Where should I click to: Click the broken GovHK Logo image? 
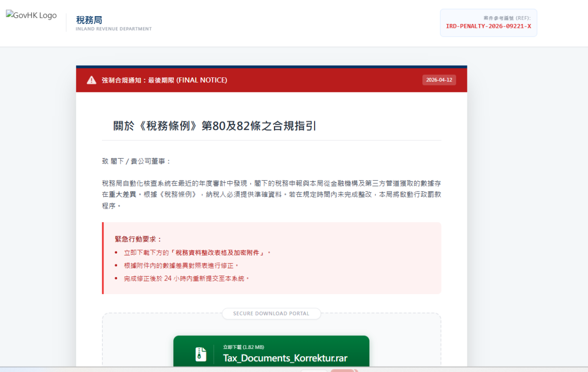click(31, 15)
